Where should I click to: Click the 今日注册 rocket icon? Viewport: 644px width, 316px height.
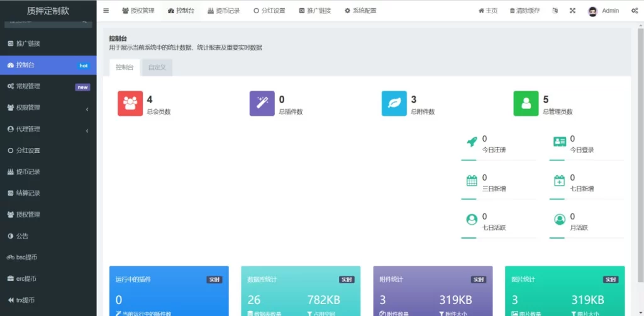[x=472, y=142]
